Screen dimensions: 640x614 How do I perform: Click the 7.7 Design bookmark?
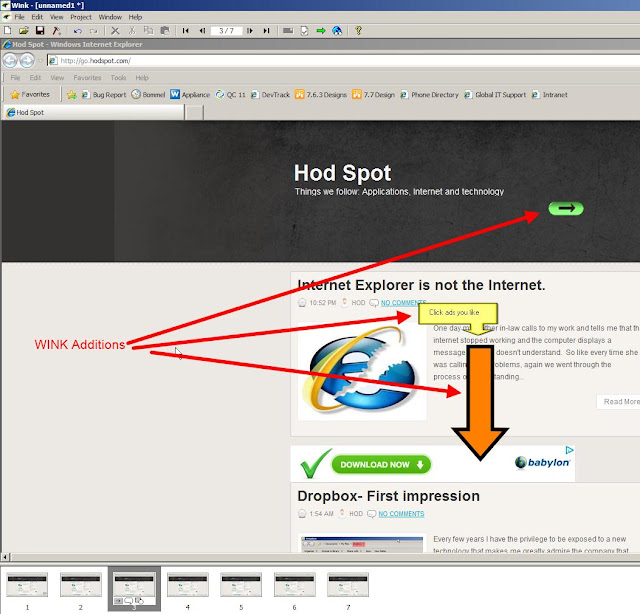pos(373,95)
